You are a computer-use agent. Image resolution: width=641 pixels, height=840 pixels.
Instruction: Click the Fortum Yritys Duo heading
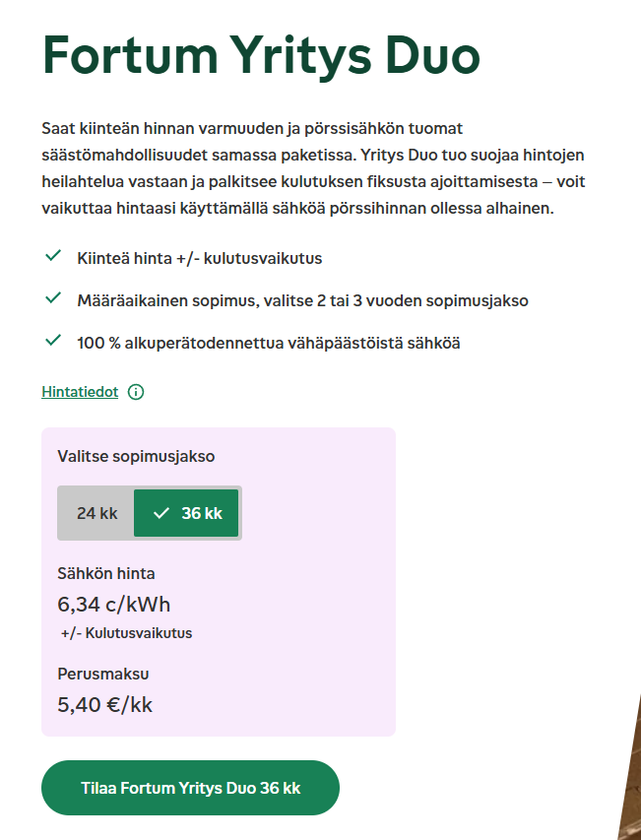[261, 55]
